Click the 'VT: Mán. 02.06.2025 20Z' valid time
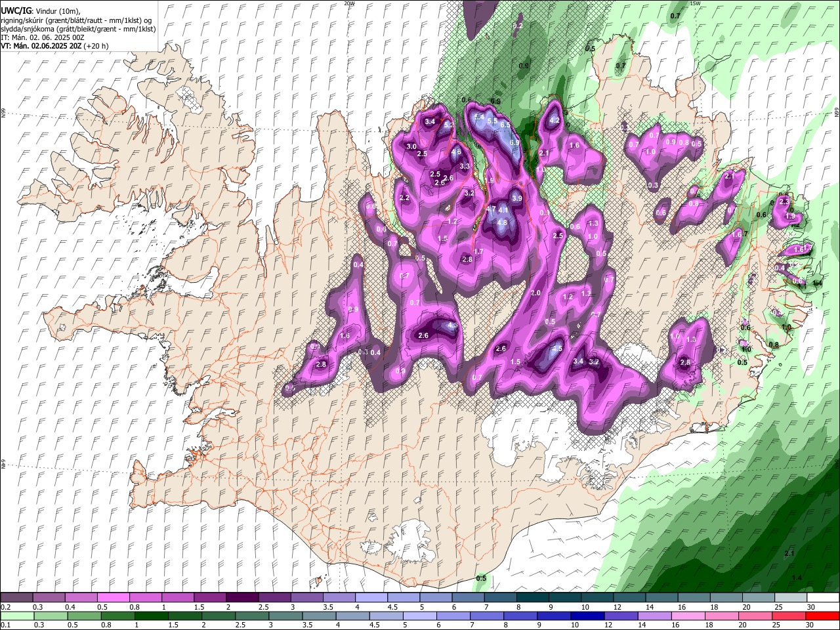The width and height of the screenshot is (840, 630). click(x=40, y=46)
